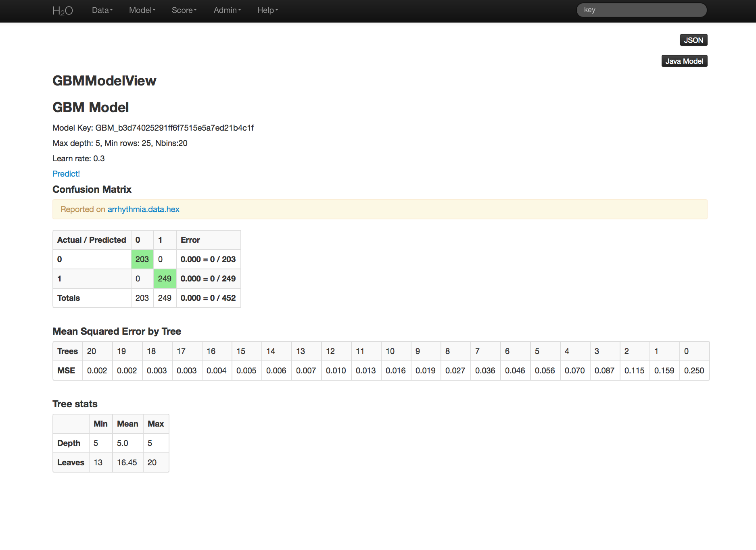Click the MSE value 0.250 cell
Screen dimensions: 756x550
[694, 371]
